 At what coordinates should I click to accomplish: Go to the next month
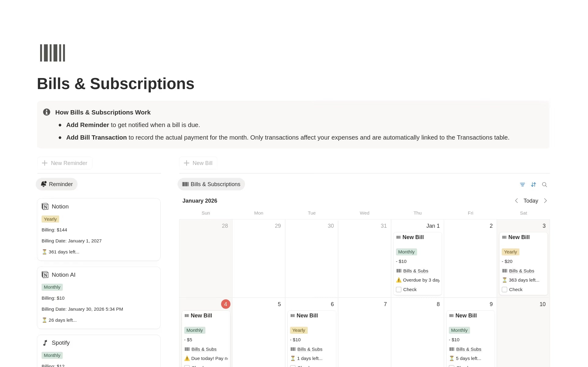(x=545, y=200)
